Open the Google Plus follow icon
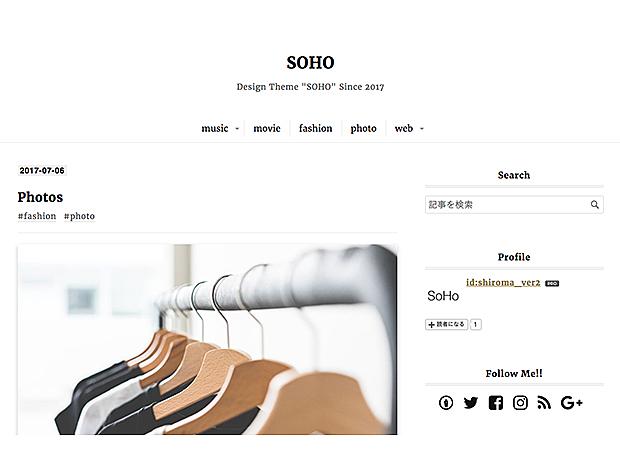 coord(572,403)
